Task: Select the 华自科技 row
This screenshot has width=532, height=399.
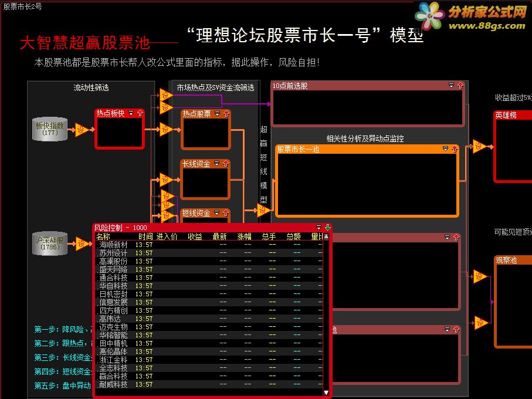Action: coord(209,286)
